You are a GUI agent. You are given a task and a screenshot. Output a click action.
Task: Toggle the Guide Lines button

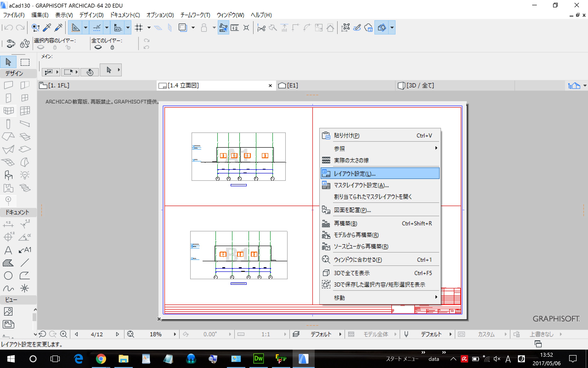point(76,28)
